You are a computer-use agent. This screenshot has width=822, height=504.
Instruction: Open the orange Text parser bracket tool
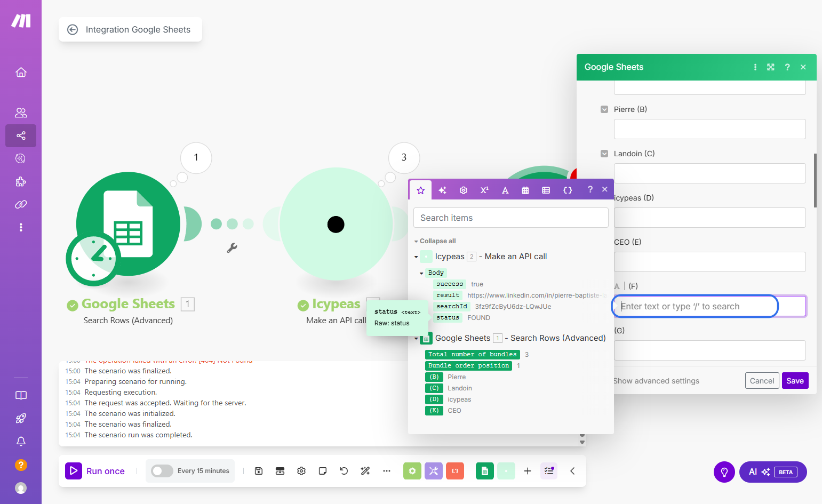coord(455,471)
